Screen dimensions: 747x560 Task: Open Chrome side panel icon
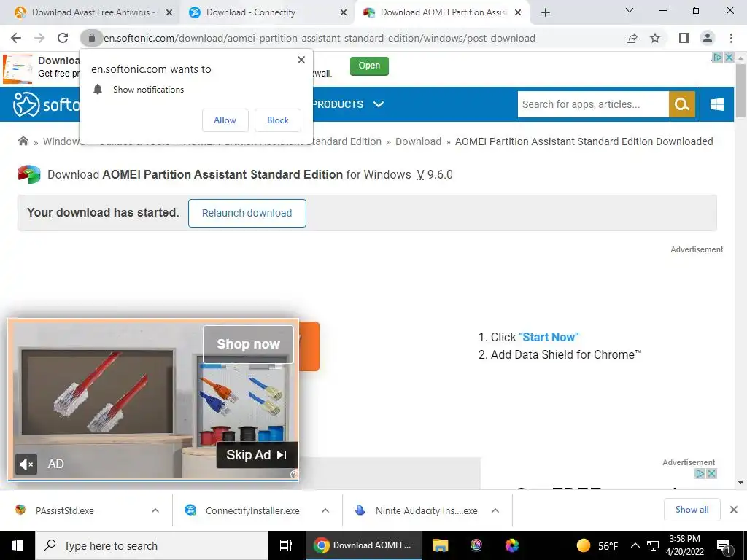[x=684, y=38]
